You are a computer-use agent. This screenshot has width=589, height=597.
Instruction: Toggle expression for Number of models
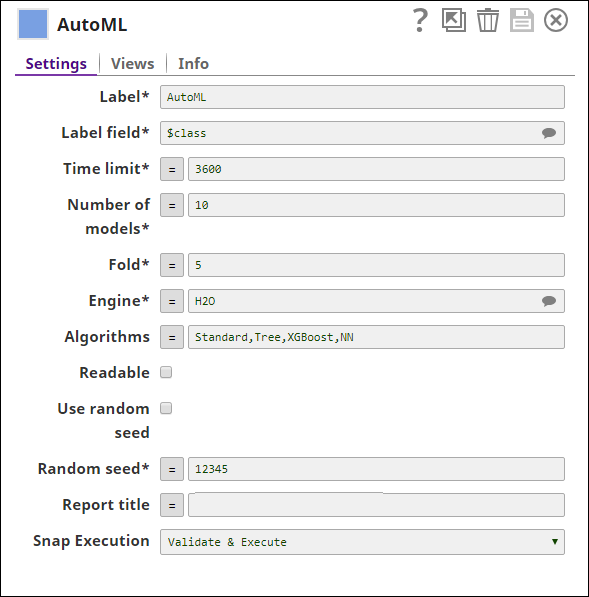pyautogui.click(x=172, y=205)
